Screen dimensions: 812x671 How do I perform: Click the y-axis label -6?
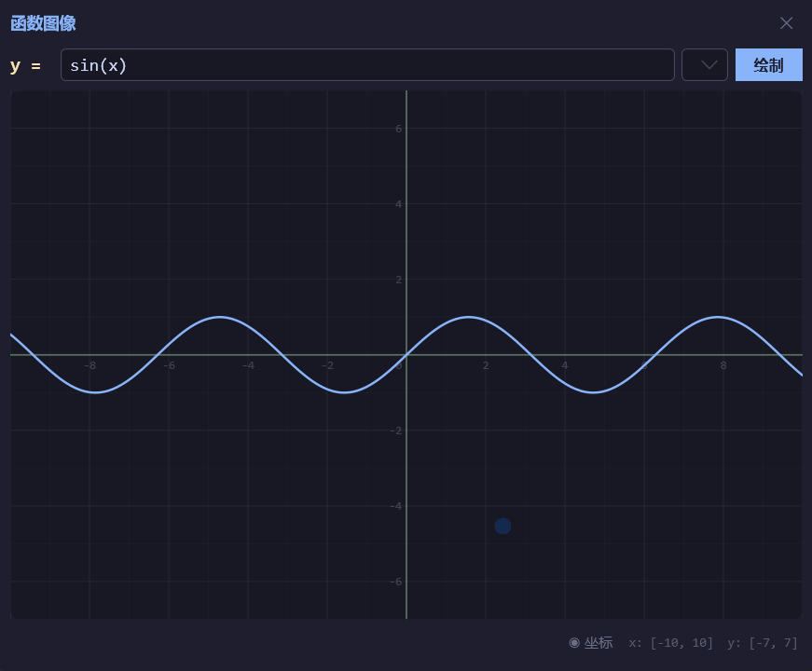[x=396, y=582]
